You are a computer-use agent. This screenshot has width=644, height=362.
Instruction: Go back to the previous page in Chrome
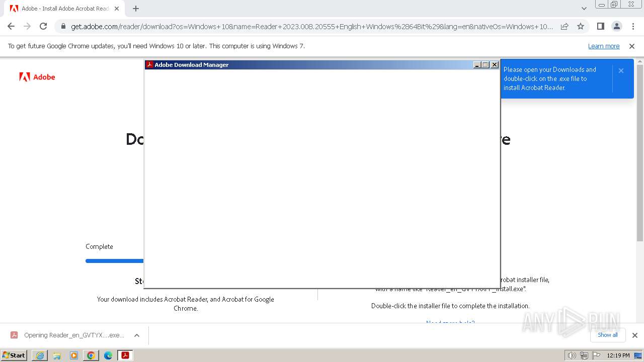click(11, 26)
